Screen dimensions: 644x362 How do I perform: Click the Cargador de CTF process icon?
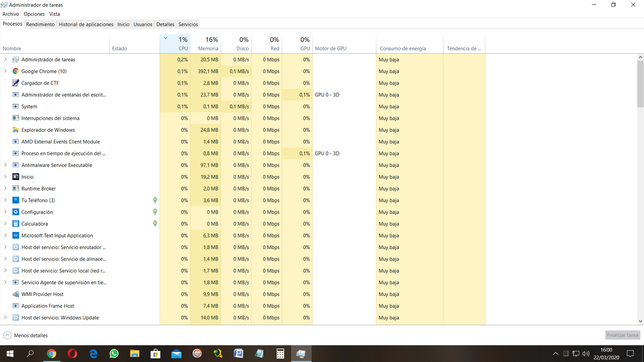pos(16,83)
